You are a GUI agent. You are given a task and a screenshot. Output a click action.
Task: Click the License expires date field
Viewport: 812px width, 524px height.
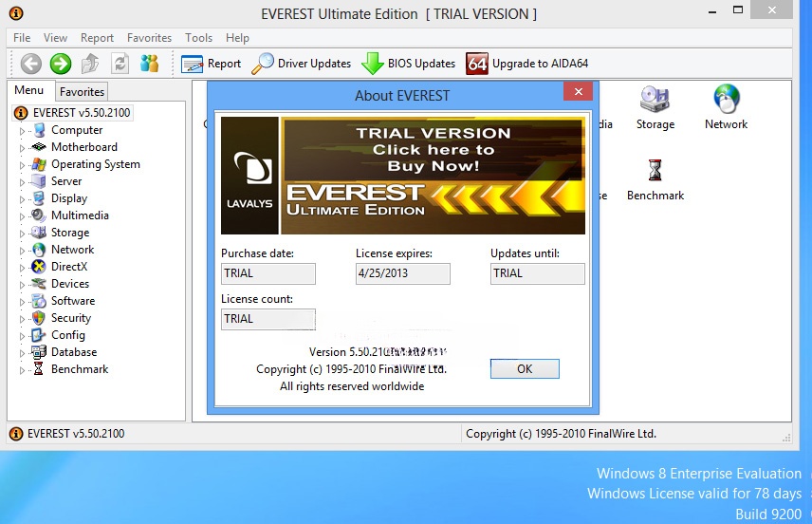point(403,273)
